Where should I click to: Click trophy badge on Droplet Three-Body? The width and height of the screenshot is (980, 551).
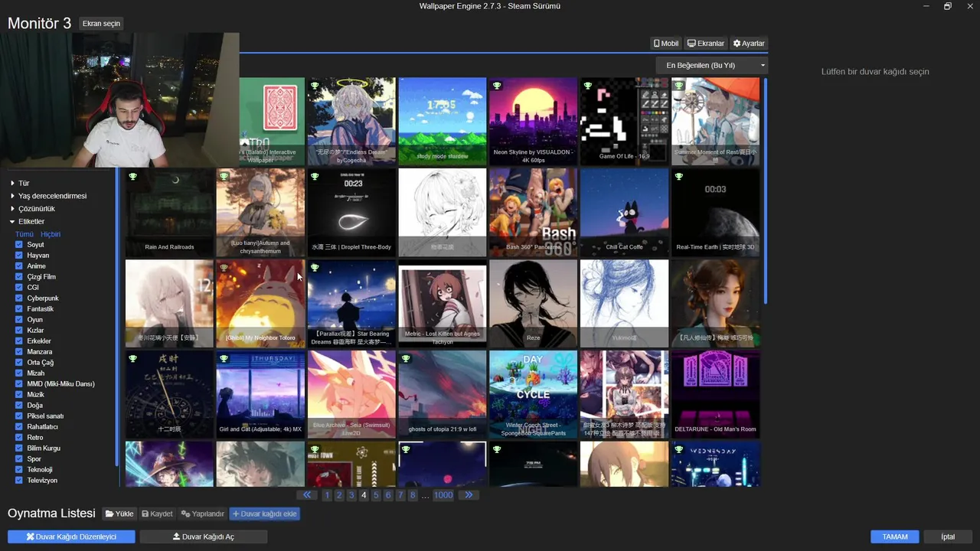click(315, 177)
